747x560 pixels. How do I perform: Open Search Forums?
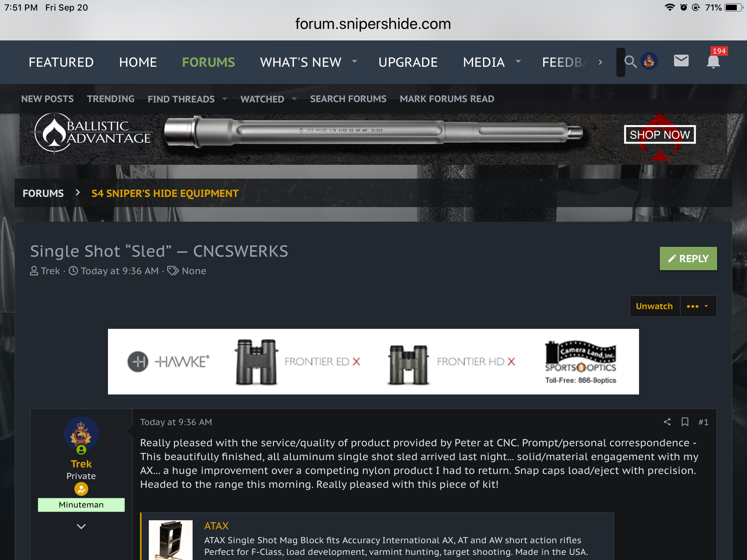click(x=348, y=99)
